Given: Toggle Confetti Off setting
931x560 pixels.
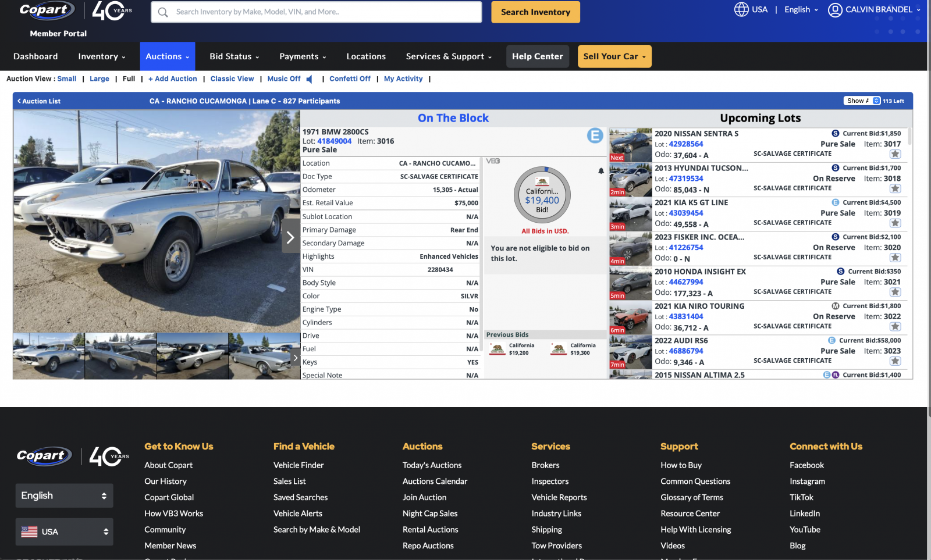Looking at the screenshot, I should 350,79.
